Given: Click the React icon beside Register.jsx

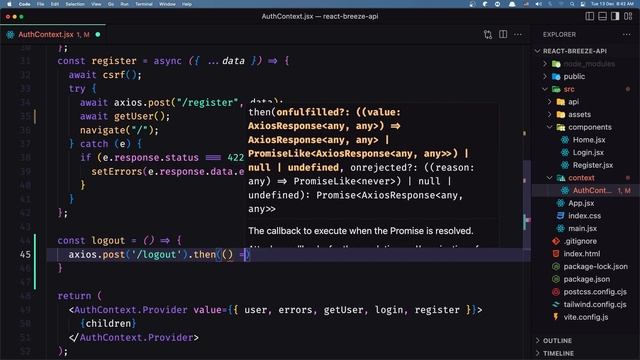Looking at the screenshot, I should click(x=565, y=165).
